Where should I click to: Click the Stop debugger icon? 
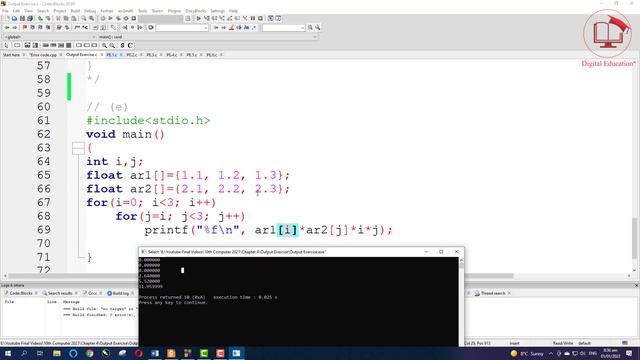260,18
